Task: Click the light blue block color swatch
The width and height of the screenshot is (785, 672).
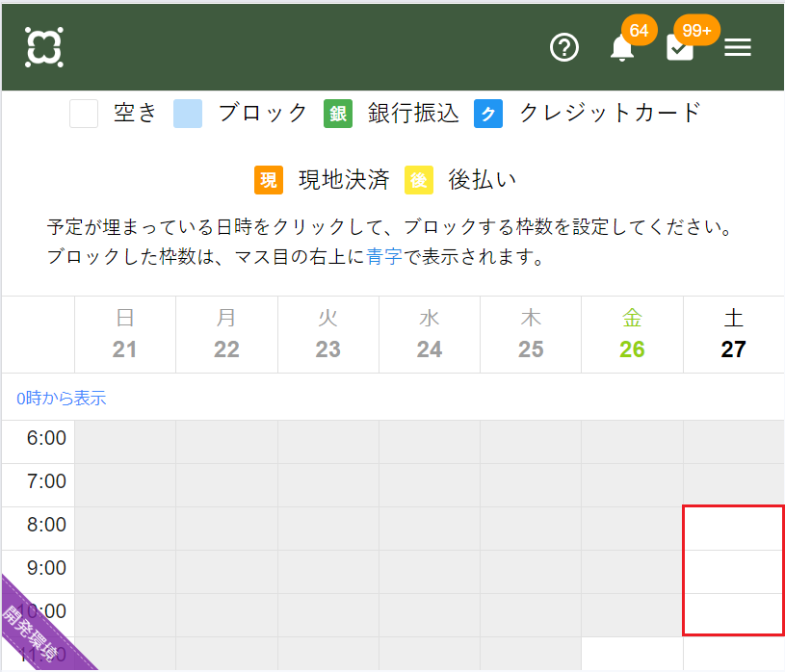Action: coord(188,114)
